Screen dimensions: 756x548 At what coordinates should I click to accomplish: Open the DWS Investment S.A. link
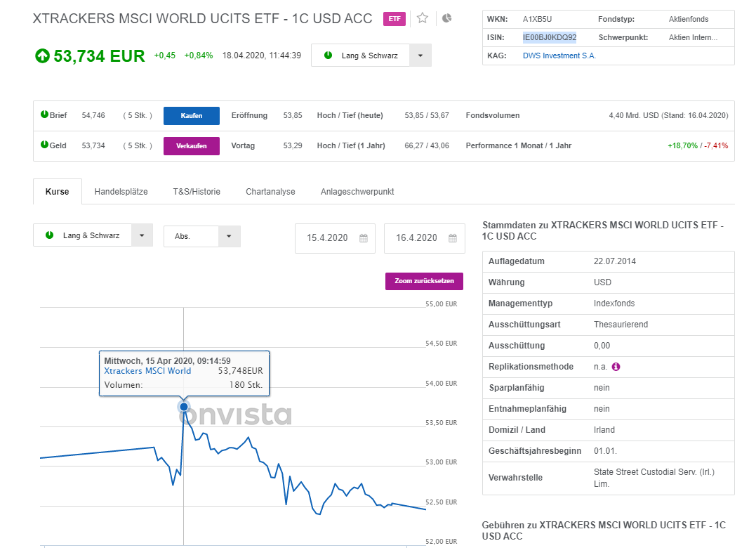pos(559,56)
